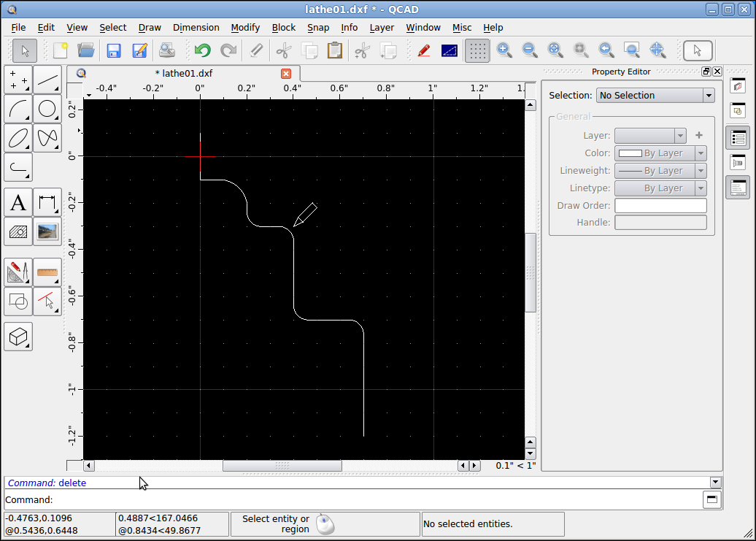Open the Color By Layer dropdown

click(x=660, y=153)
